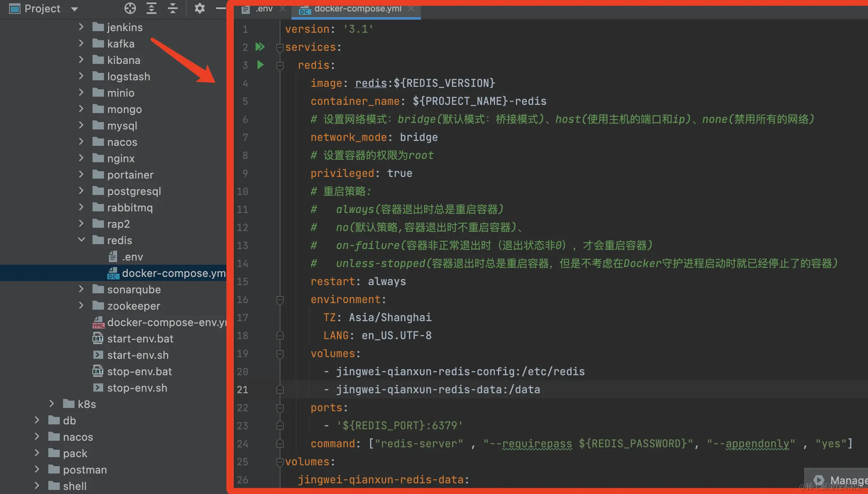Expand the k8s folder

click(x=52, y=404)
